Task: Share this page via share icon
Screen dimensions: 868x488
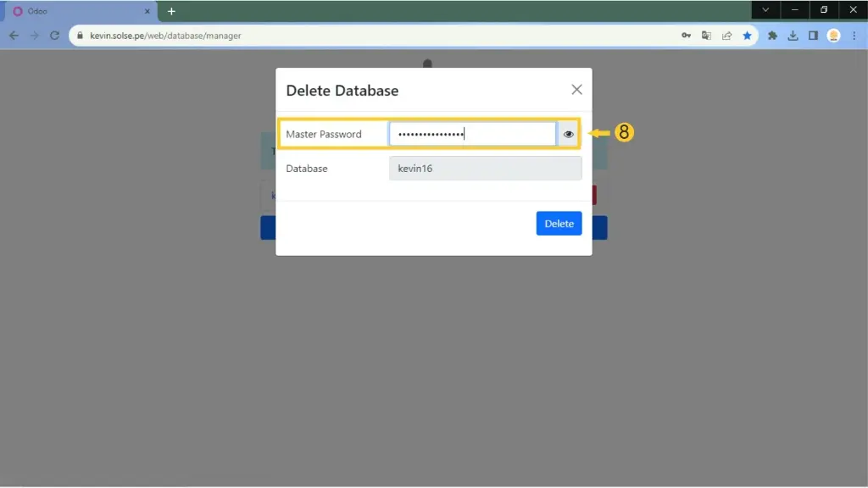Action: [726, 36]
